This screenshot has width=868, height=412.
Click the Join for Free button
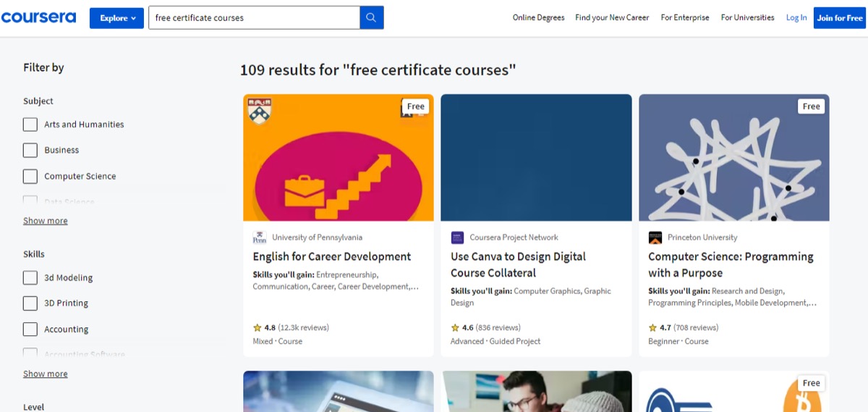tap(840, 18)
